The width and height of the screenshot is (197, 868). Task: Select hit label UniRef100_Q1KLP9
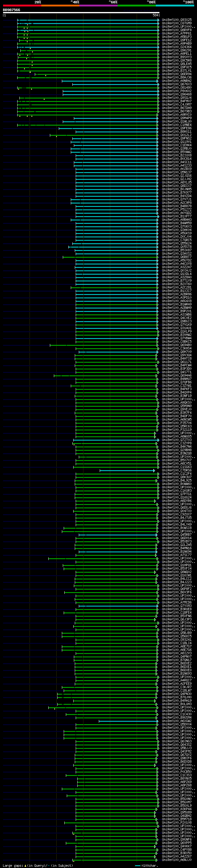pyautogui.click(x=176, y=331)
